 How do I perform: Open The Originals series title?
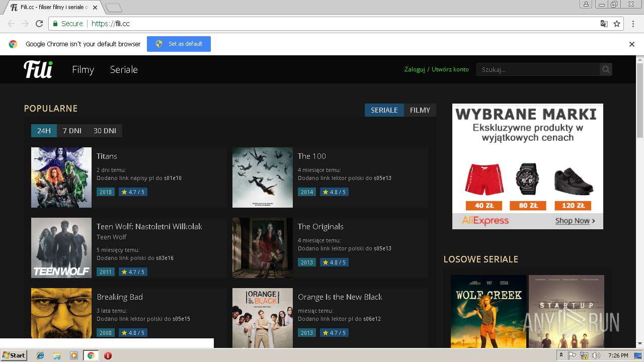click(320, 227)
